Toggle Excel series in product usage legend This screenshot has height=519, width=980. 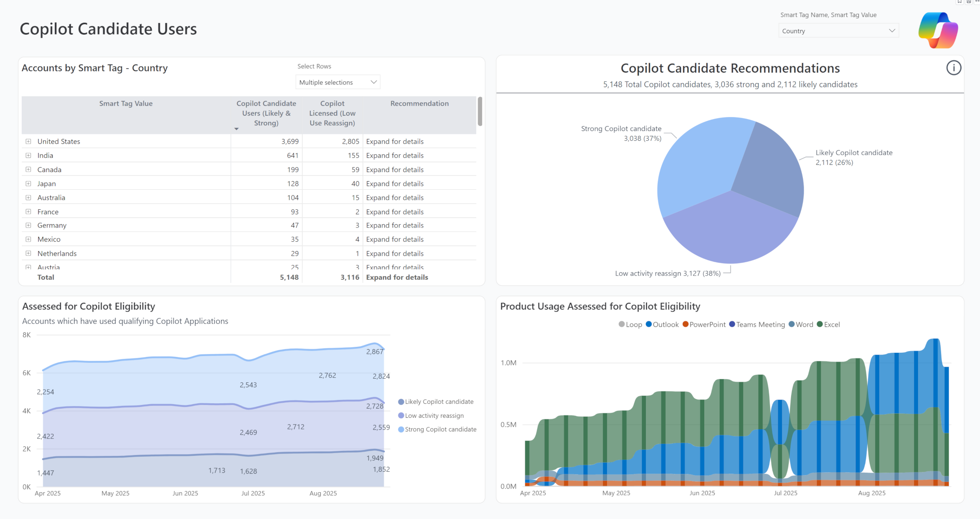[828, 325]
